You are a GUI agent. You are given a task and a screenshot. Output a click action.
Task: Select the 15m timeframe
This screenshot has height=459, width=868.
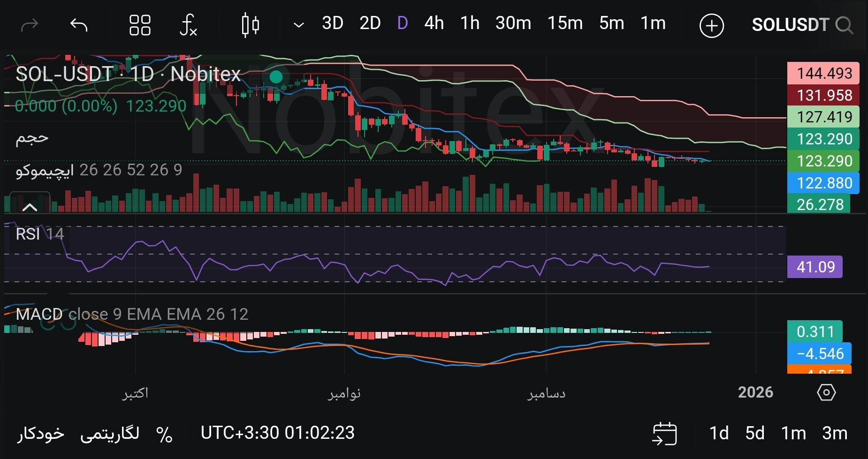tap(565, 23)
